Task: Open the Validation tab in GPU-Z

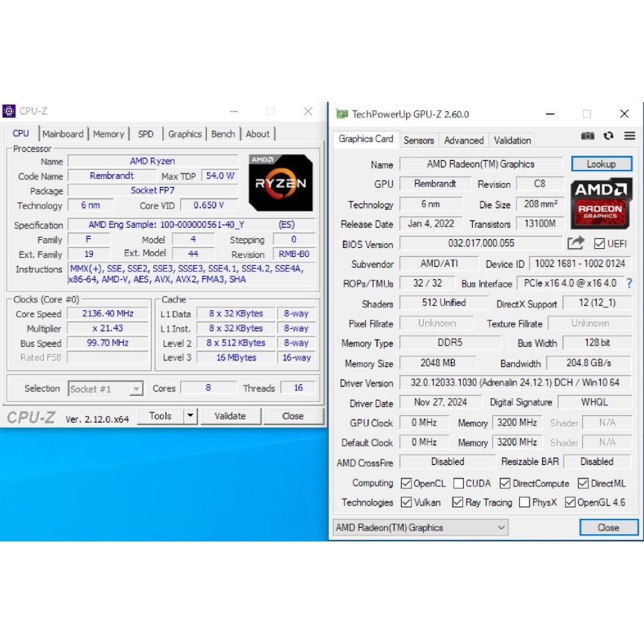Action: [x=512, y=141]
